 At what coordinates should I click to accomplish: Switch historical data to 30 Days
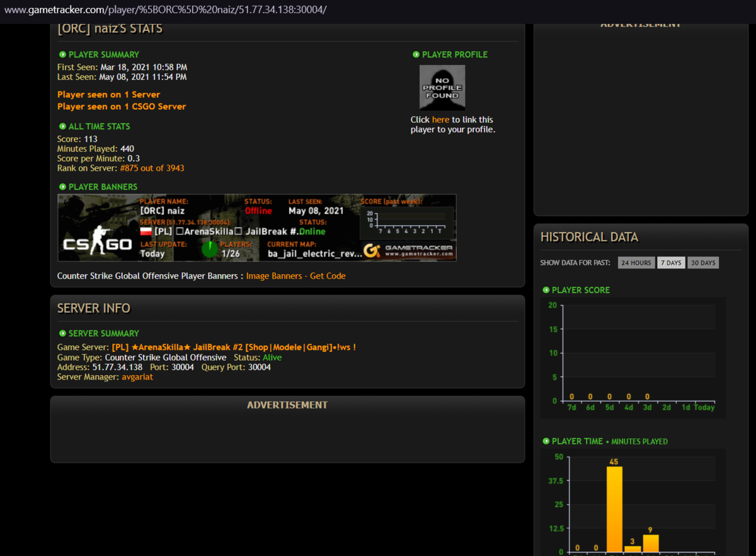click(x=703, y=263)
